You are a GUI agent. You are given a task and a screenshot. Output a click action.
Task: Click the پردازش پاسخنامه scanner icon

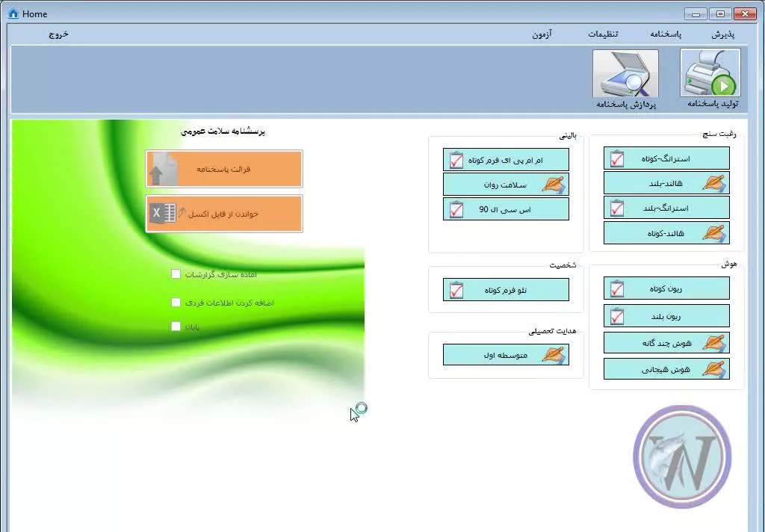(625, 73)
